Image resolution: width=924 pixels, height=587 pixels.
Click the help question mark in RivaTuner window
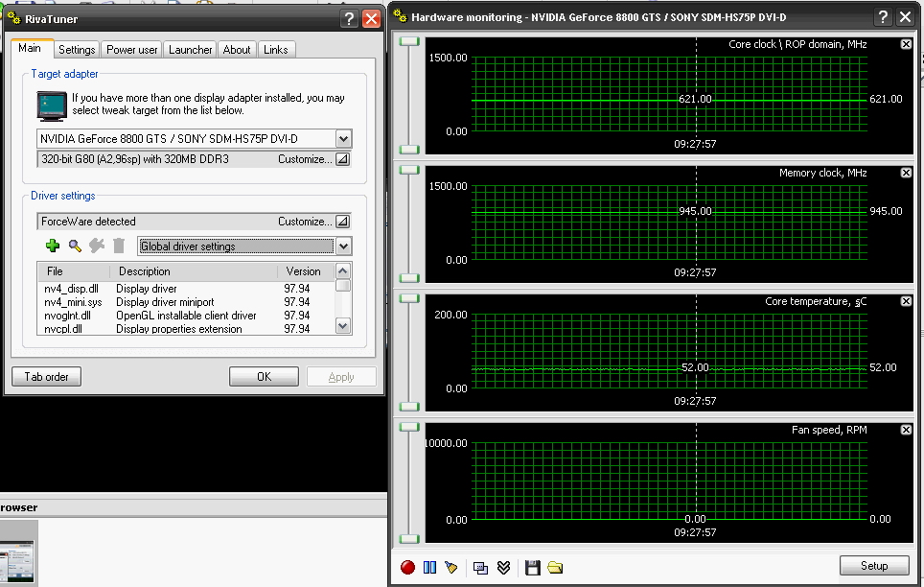349,19
